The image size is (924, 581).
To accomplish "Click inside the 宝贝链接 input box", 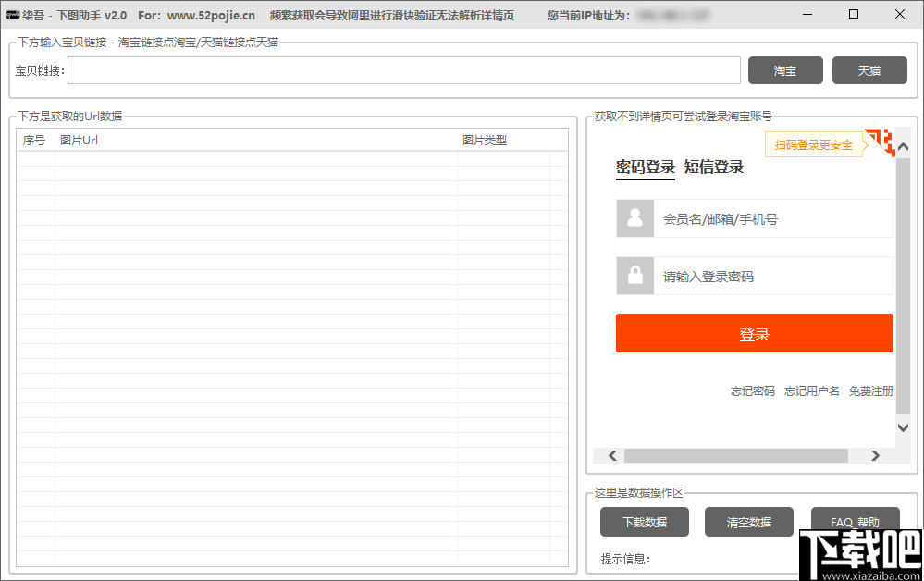I will pyautogui.click(x=402, y=69).
